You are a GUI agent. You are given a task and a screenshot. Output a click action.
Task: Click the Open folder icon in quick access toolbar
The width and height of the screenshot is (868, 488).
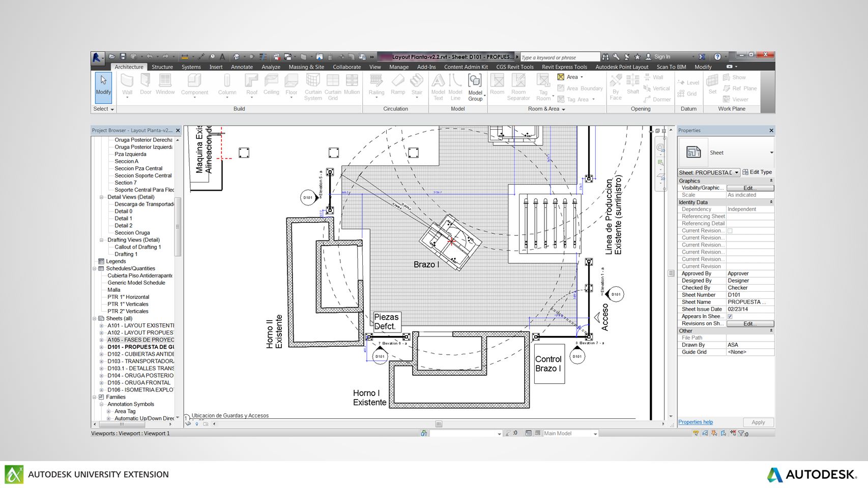(112, 56)
